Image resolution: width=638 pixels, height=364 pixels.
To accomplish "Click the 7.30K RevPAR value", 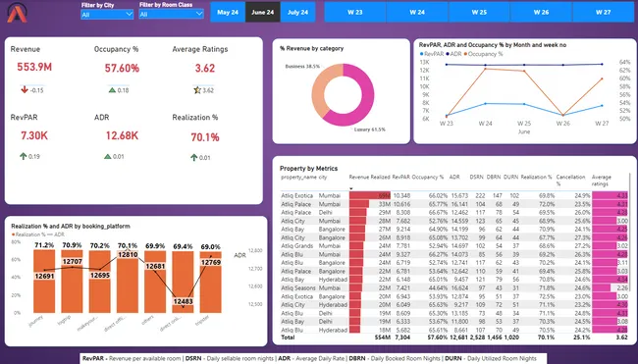I will [x=34, y=135].
